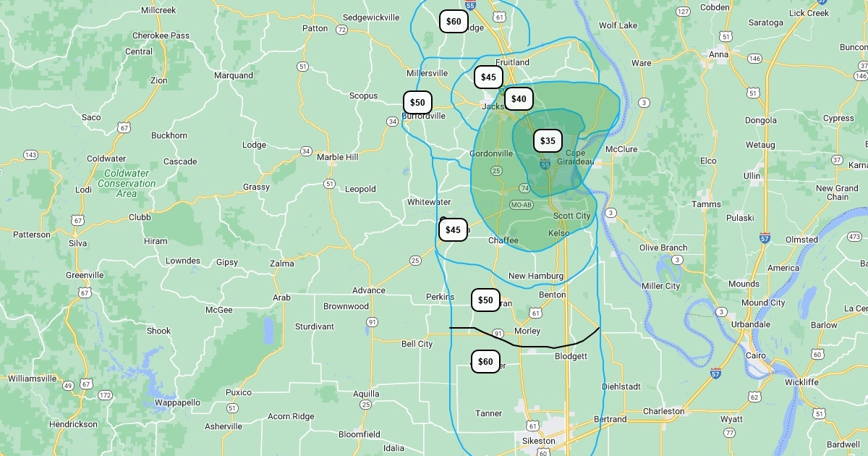The image size is (868, 456).
Task: Click the Marble Hill town label
Action: [337, 157]
